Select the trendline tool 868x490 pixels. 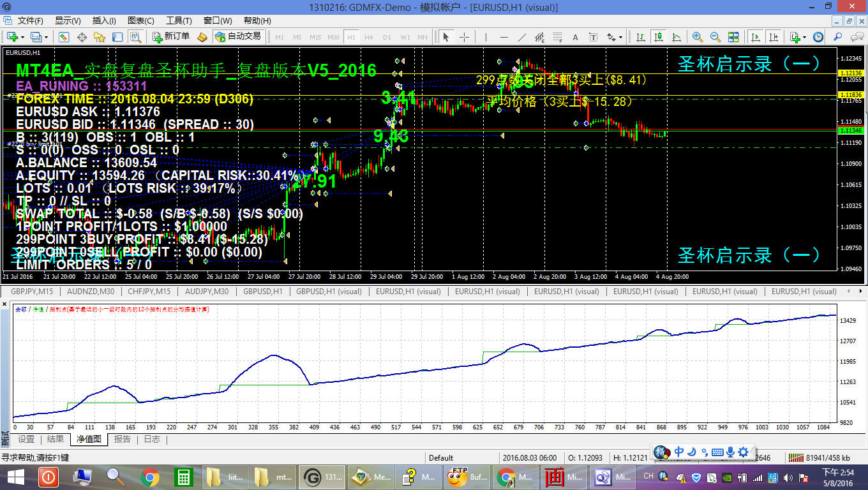point(522,37)
